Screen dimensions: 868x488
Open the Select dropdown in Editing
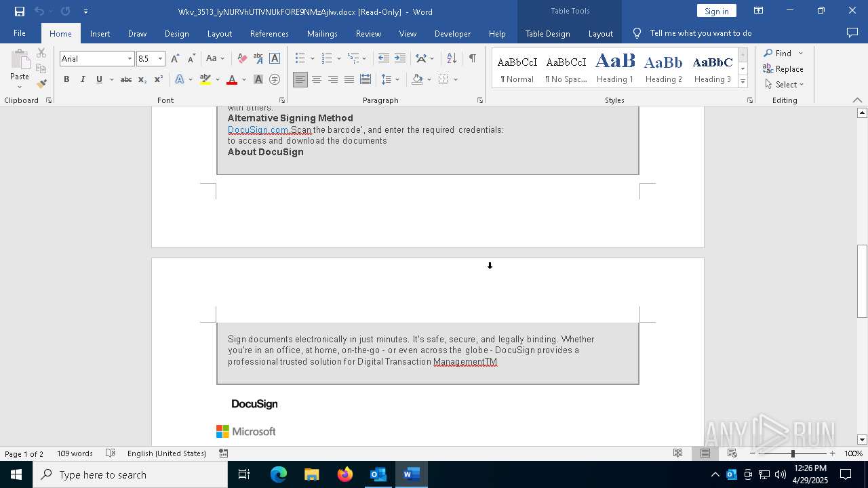[x=784, y=85]
